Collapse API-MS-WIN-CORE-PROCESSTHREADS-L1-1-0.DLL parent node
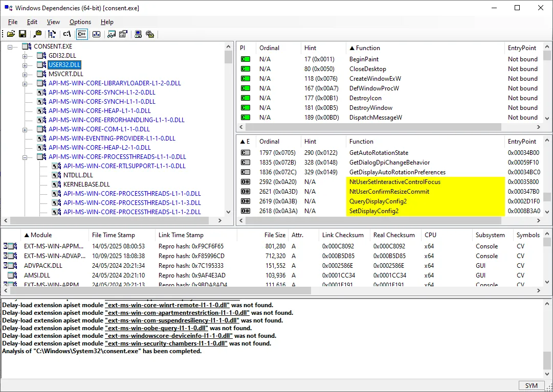The width and height of the screenshot is (553, 392). pos(25,157)
